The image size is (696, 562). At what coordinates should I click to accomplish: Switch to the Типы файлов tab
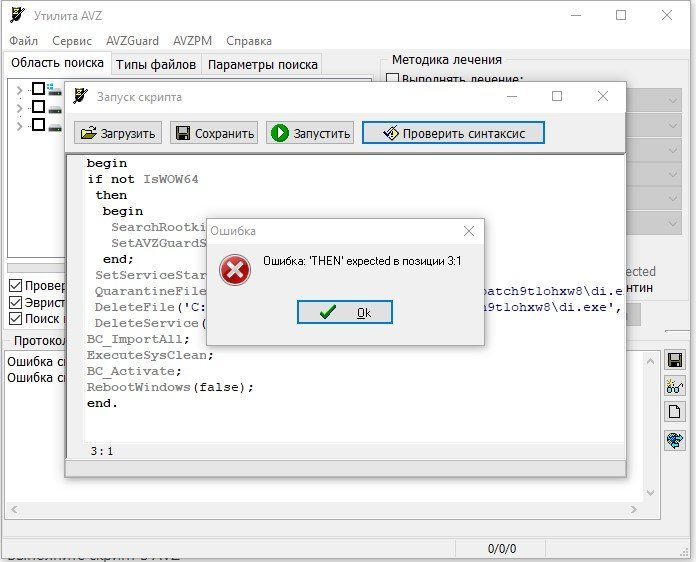click(x=156, y=65)
